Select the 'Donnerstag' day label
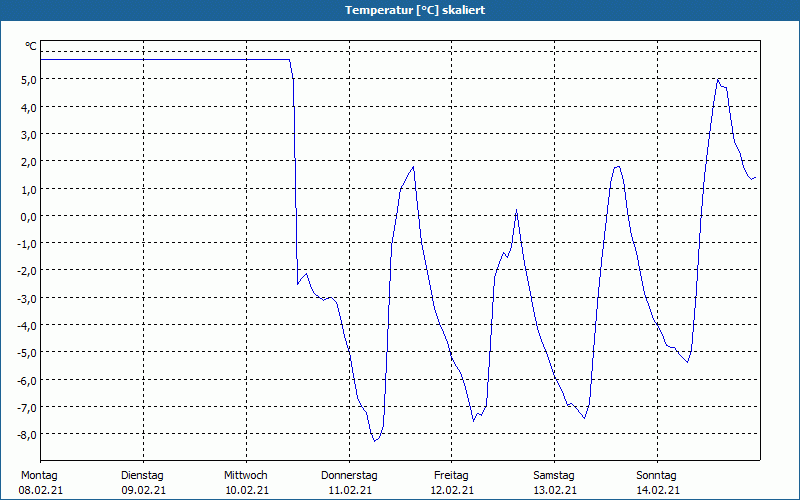The image size is (800, 500). point(349,476)
